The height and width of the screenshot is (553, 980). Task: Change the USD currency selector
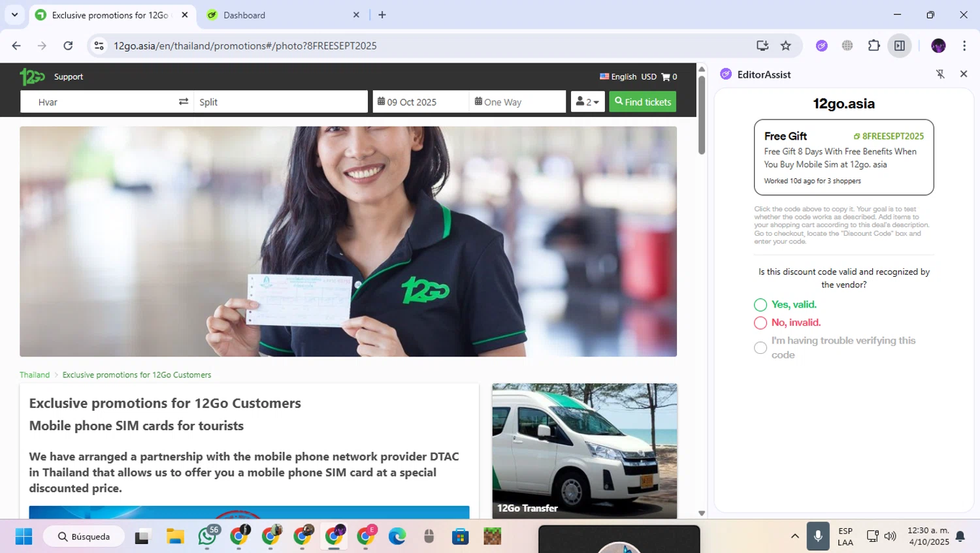tap(649, 77)
